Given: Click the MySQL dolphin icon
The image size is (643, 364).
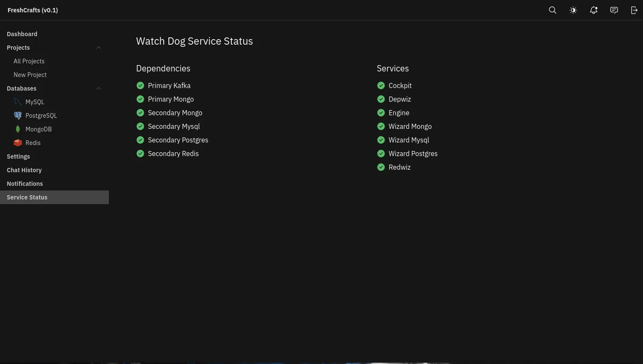Looking at the screenshot, I should click(x=18, y=102).
